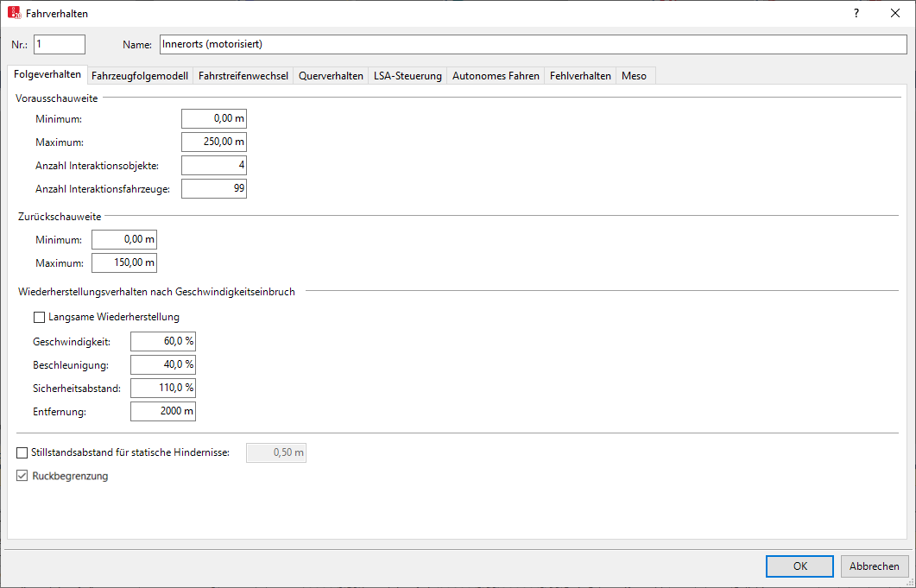Image resolution: width=916 pixels, height=588 pixels.
Task: Close the Fahrverhalten dialog window
Action: [x=894, y=13]
